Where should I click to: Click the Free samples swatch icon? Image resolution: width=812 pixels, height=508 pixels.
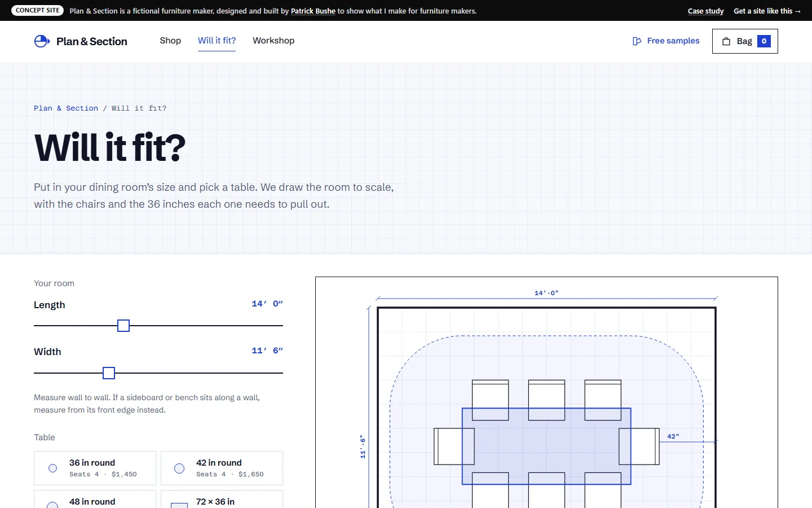637,41
